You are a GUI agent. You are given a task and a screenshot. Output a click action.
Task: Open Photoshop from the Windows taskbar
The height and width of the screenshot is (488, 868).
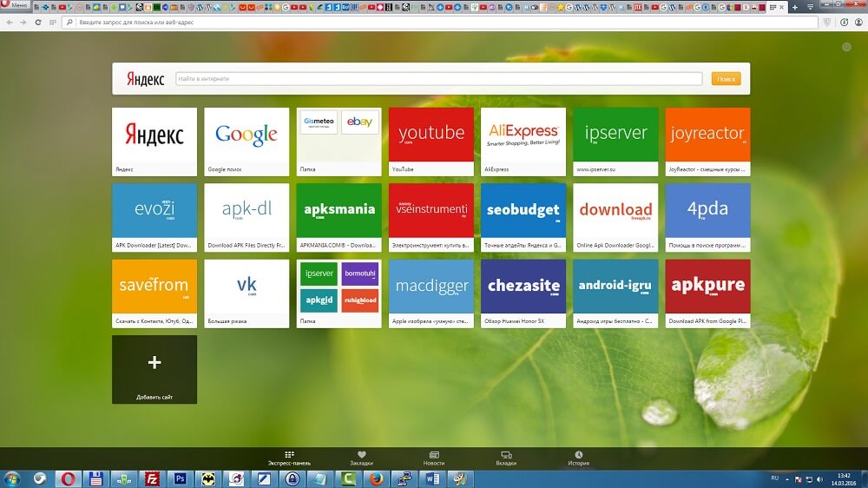181,478
